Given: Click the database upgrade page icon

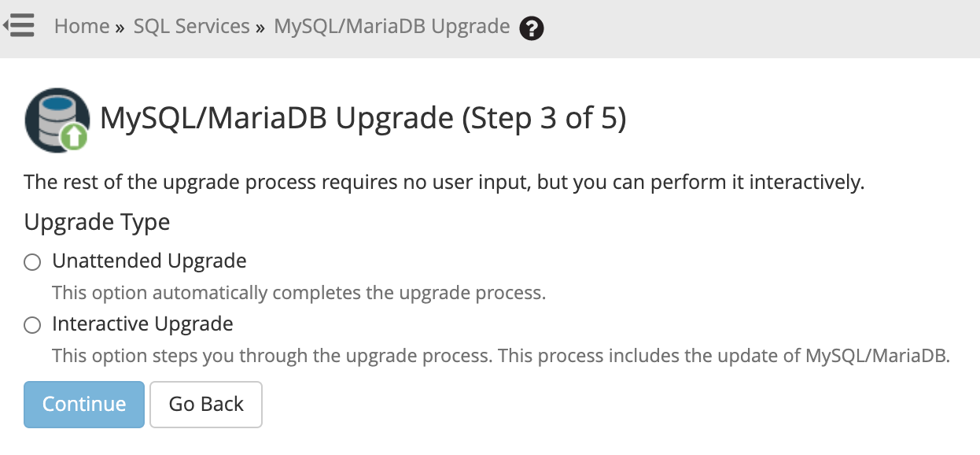Looking at the screenshot, I should (54, 120).
